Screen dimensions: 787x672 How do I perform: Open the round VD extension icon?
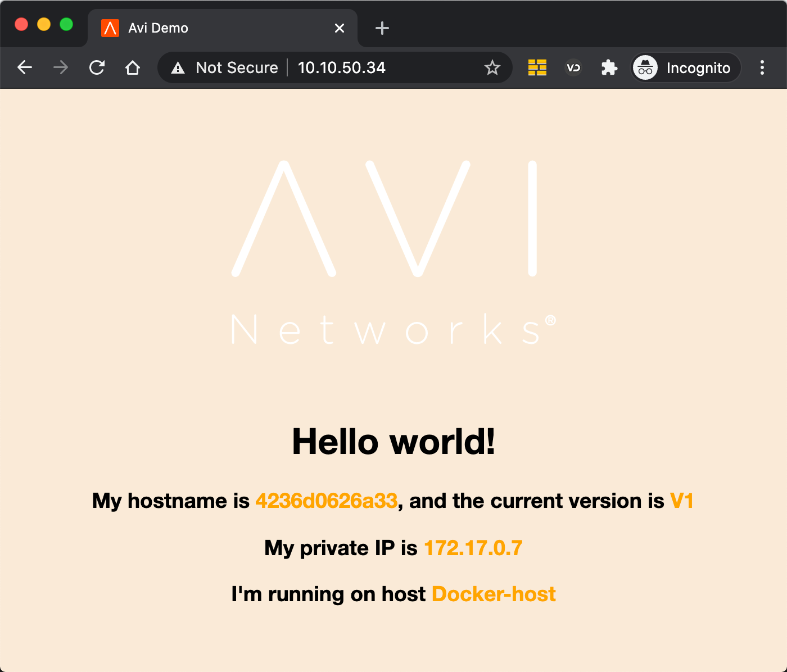(x=573, y=68)
